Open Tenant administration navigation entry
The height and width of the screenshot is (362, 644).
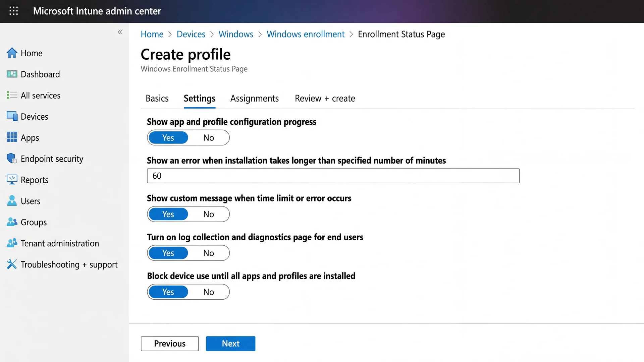60,243
